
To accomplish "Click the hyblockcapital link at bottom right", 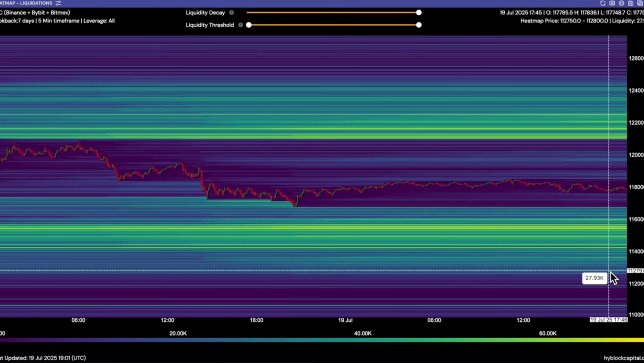I will (x=623, y=358).
